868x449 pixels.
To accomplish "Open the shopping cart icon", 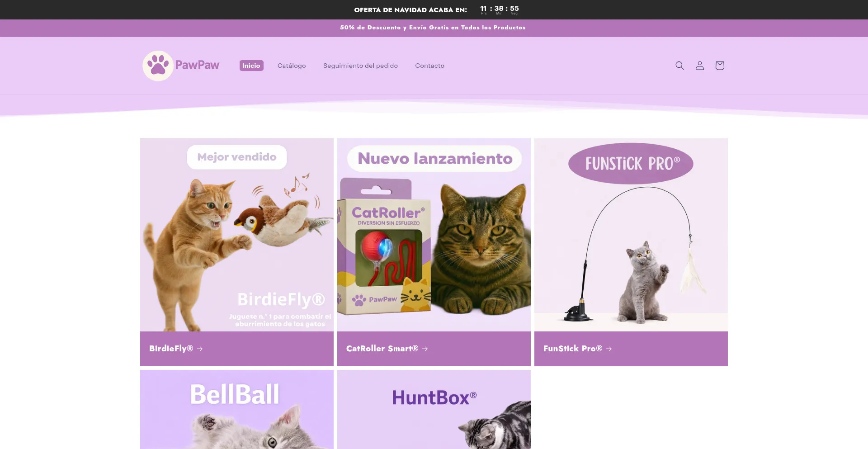I will click(x=720, y=66).
